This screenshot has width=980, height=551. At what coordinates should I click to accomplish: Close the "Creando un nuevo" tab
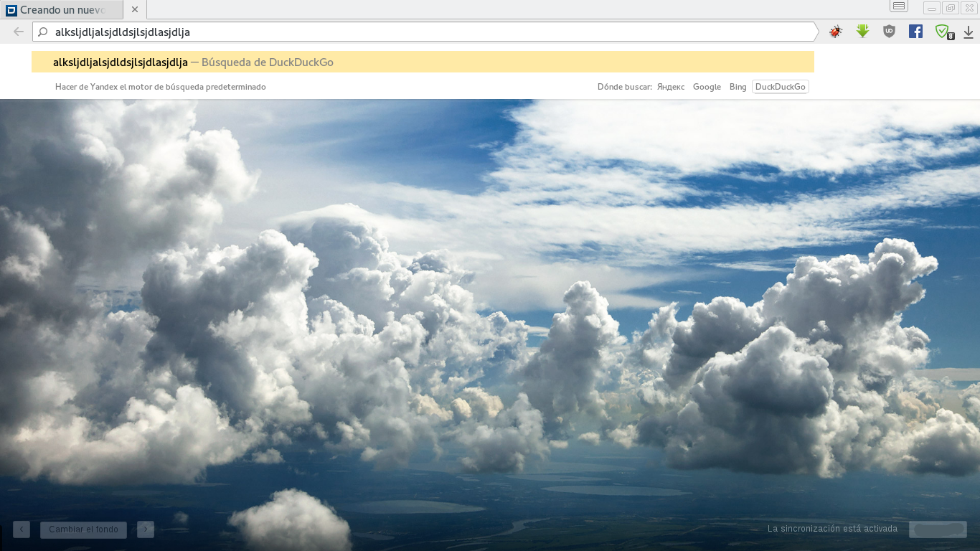point(135,10)
